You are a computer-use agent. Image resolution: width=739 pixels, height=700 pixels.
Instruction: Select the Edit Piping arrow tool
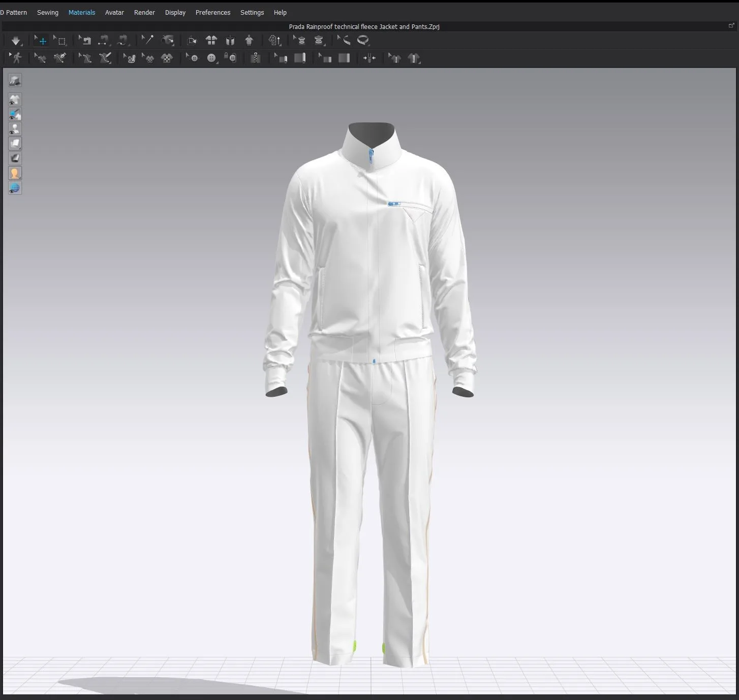325,58
